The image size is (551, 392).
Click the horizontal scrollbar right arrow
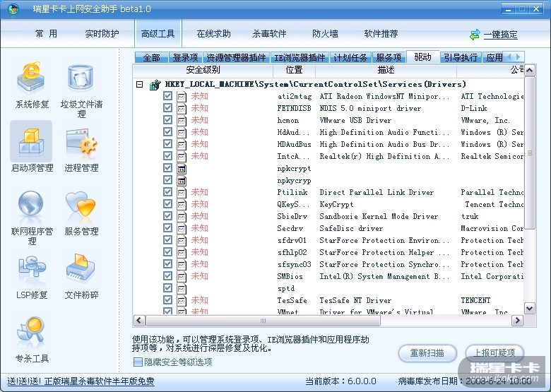(x=517, y=321)
